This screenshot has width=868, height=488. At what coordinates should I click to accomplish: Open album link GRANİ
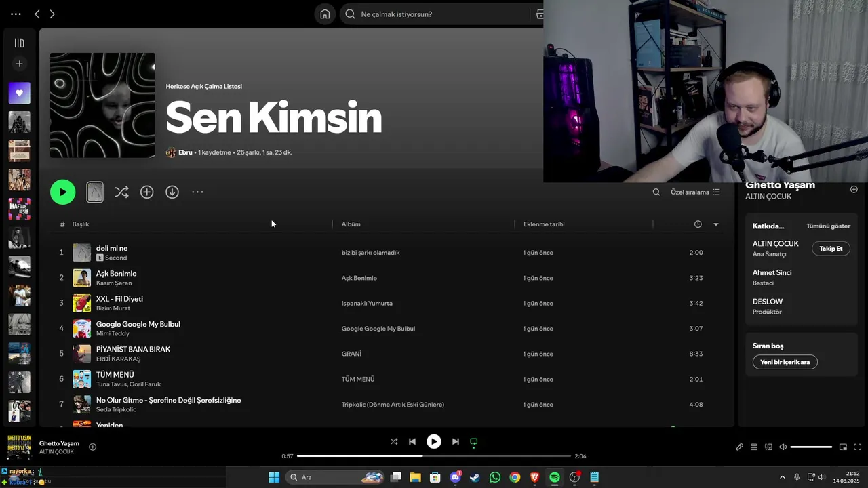pos(351,354)
